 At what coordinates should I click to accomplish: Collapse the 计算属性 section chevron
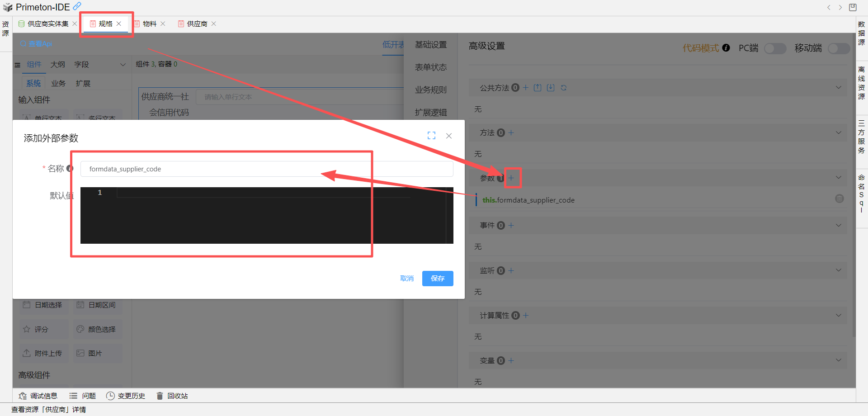[839, 315]
